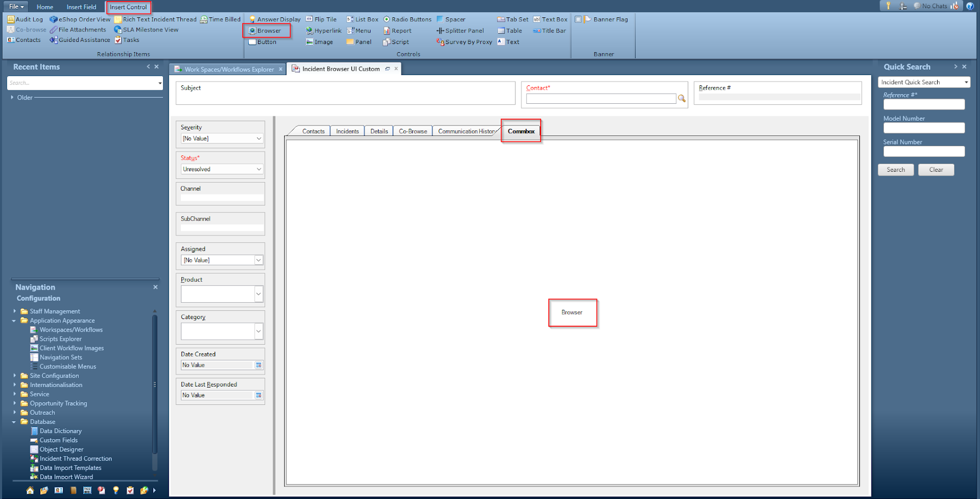Click the Clear button in Quick Search
This screenshot has height=499, width=980.
pos(936,170)
